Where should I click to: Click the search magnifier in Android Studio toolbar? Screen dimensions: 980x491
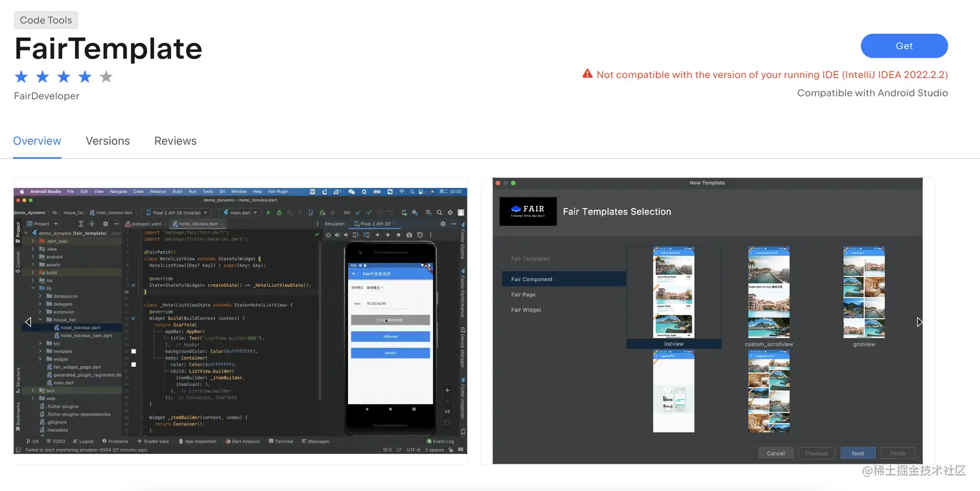(439, 212)
